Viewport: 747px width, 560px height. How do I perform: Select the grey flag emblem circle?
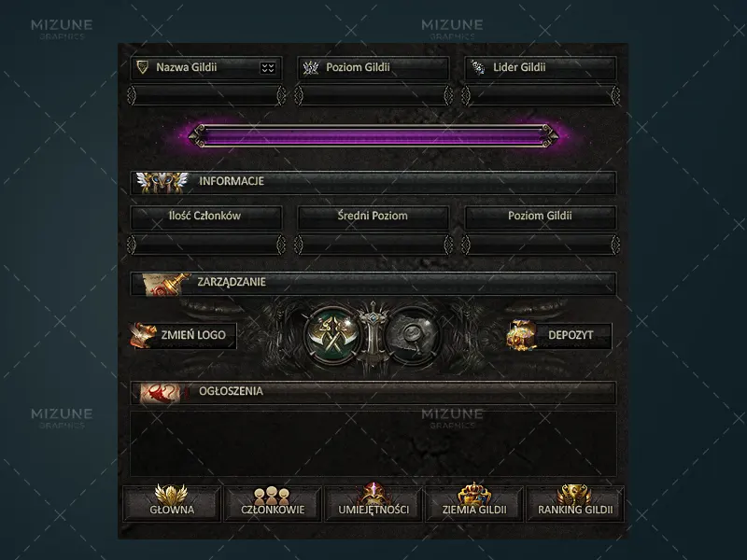412,335
